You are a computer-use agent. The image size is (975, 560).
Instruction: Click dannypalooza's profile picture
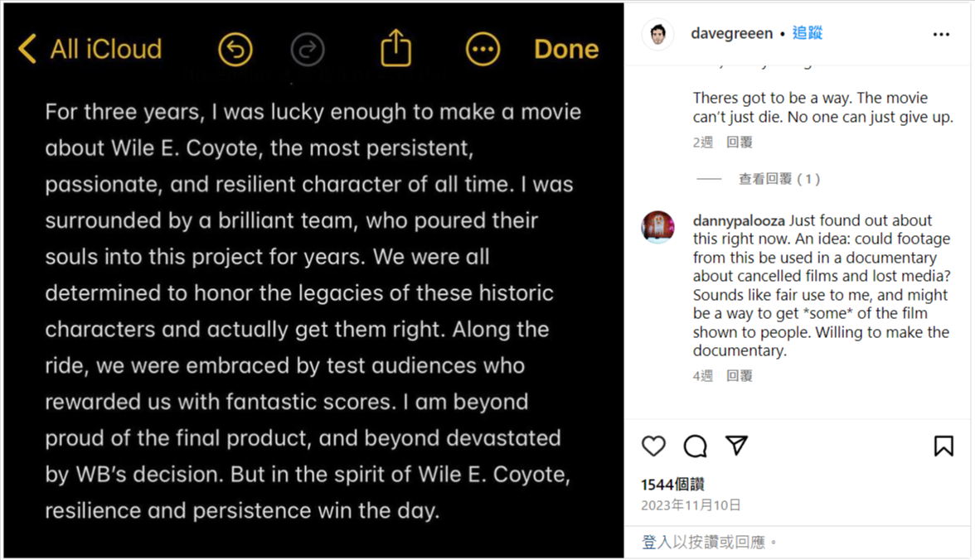[x=657, y=227]
